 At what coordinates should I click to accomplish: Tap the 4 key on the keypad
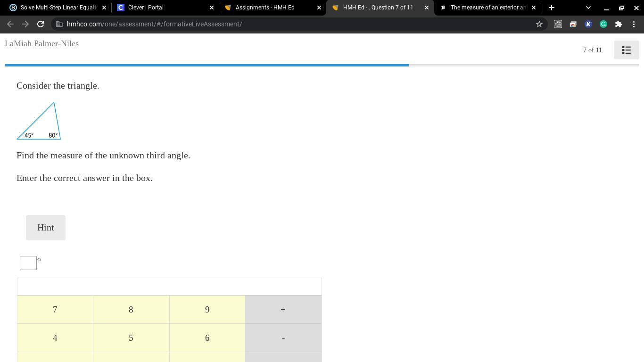(55, 338)
